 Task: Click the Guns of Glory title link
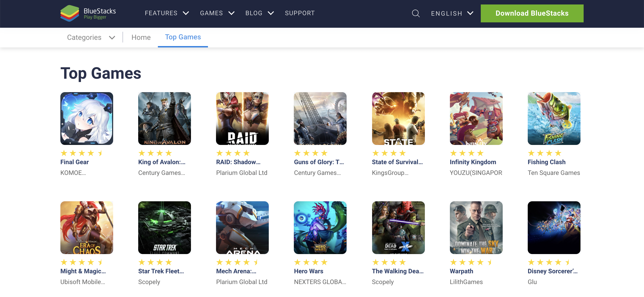(319, 162)
